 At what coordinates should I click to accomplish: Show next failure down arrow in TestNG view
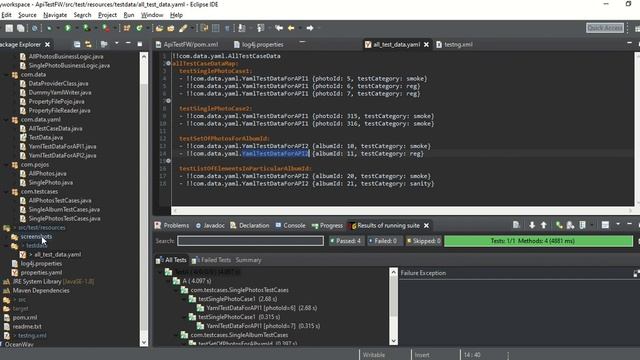tap(531, 225)
